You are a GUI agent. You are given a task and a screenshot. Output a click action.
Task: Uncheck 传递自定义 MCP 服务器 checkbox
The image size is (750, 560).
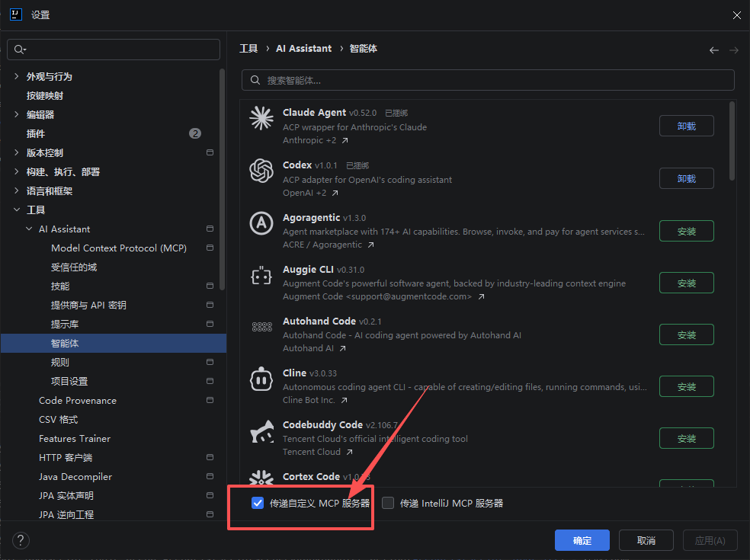pyautogui.click(x=258, y=503)
